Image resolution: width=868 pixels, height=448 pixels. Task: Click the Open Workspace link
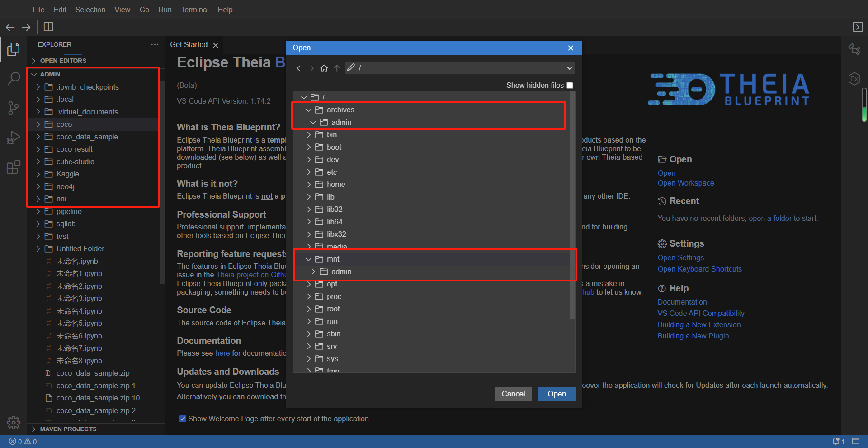[685, 183]
